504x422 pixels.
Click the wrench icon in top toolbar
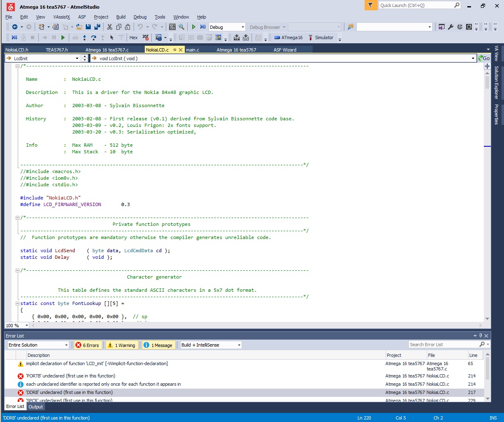pyautogui.click(x=451, y=27)
